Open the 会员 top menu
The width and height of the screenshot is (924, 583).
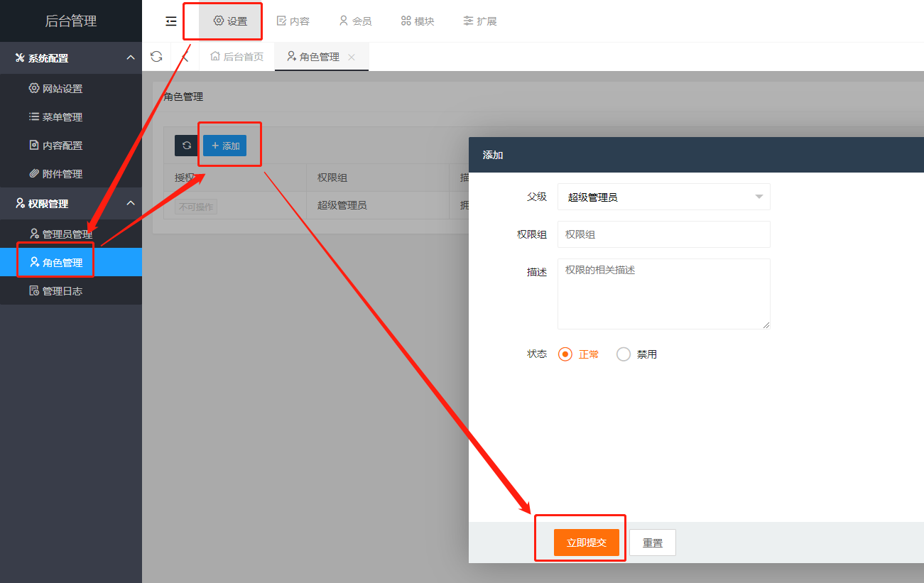coord(355,21)
